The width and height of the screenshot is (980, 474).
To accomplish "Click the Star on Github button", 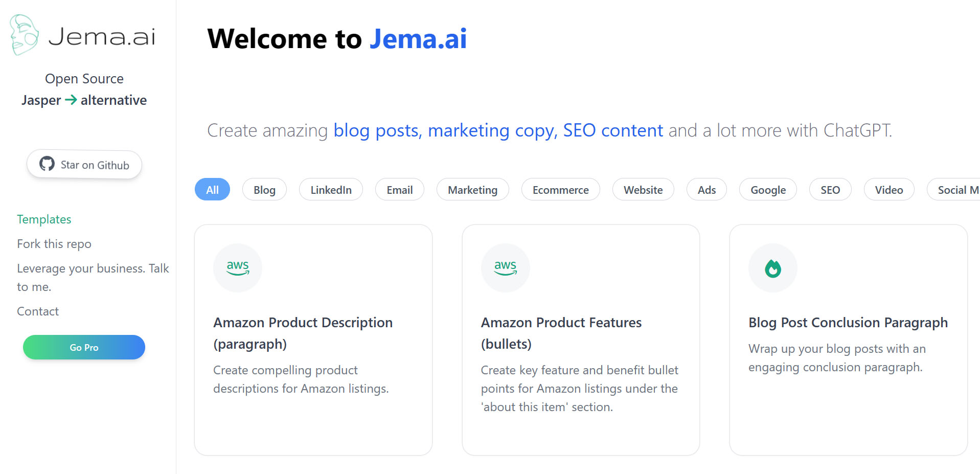I will click(84, 165).
